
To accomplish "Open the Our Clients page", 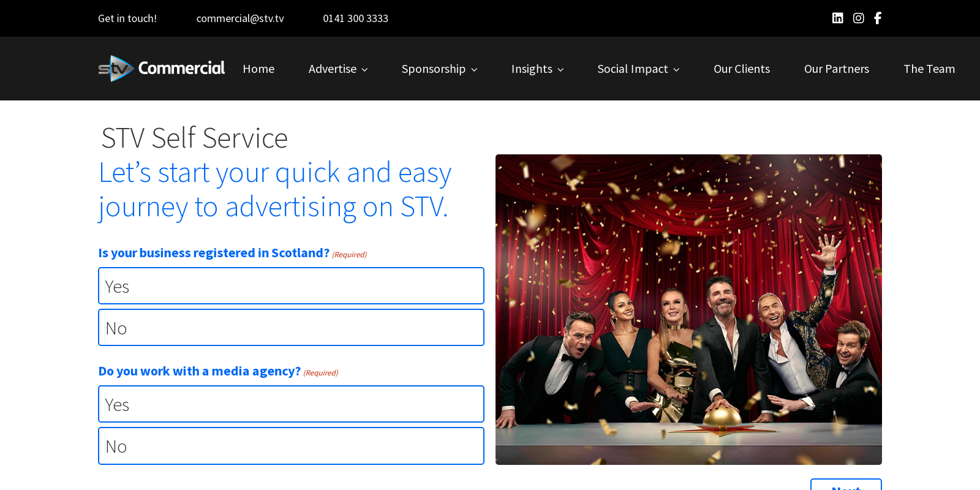I will (x=742, y=69).
